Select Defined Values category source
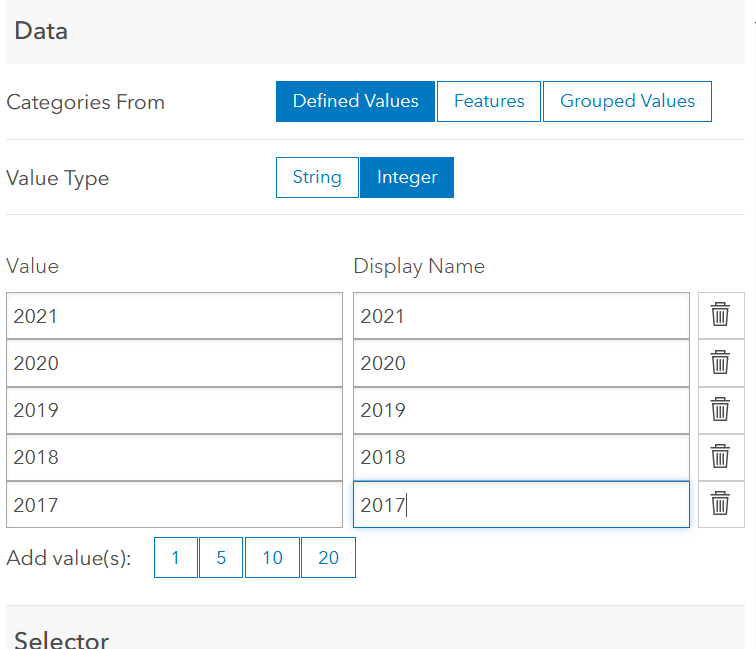The image size is (756, 649). click(355, 101)
